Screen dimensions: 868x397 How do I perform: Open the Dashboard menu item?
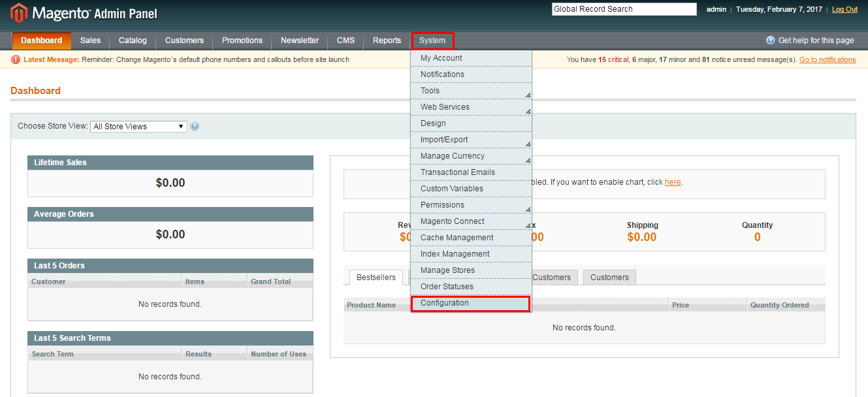(41, 40)
